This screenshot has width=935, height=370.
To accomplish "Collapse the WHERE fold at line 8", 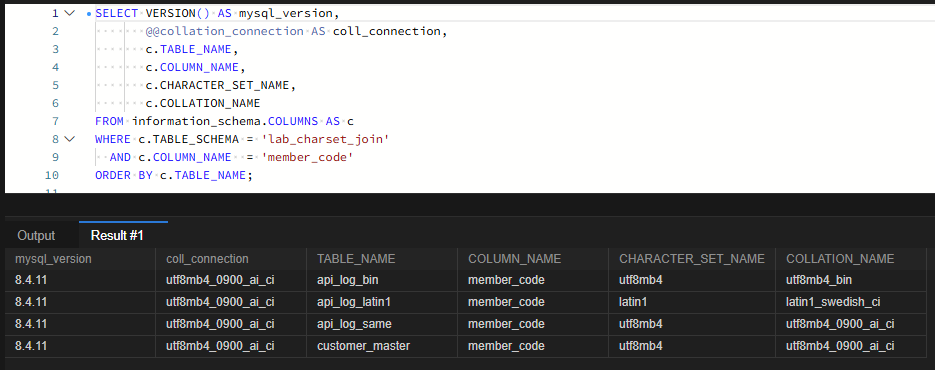I will coord(70,139).
